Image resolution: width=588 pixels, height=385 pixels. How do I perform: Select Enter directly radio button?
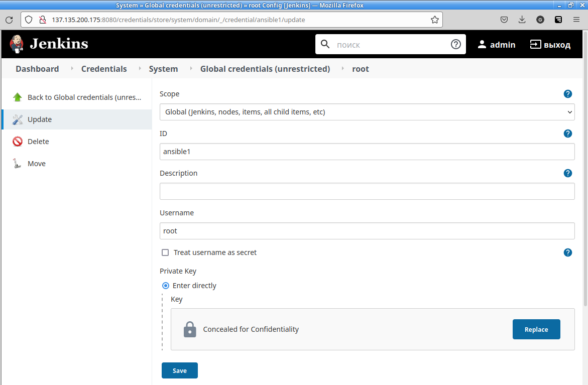click(165, 286)
